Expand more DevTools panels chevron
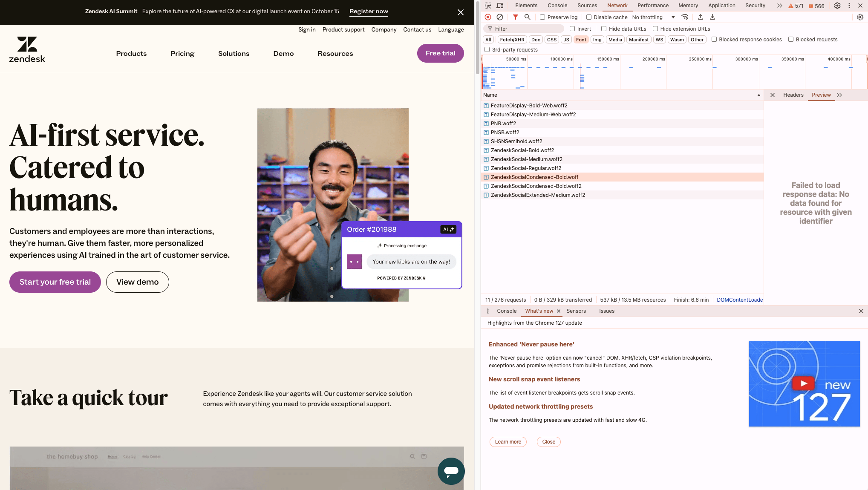This screenshot has height=490, width=868. pyautogui.click(x=779, y=6)
